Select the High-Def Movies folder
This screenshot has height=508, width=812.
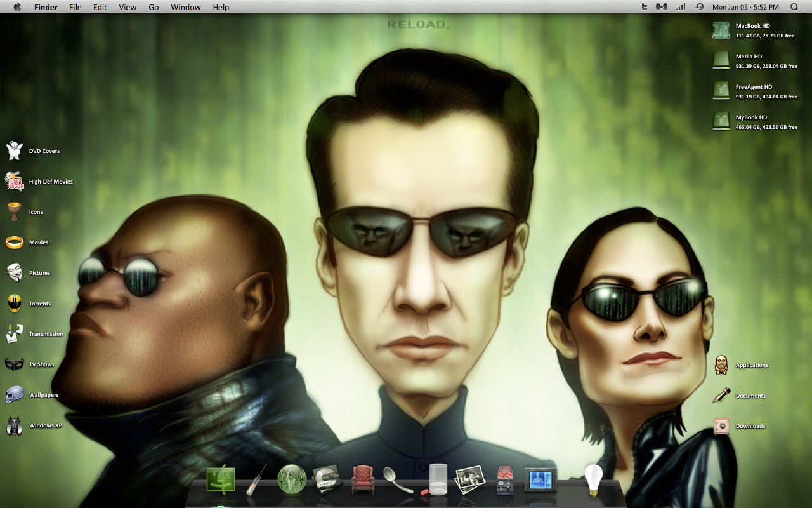coord(15,182)
